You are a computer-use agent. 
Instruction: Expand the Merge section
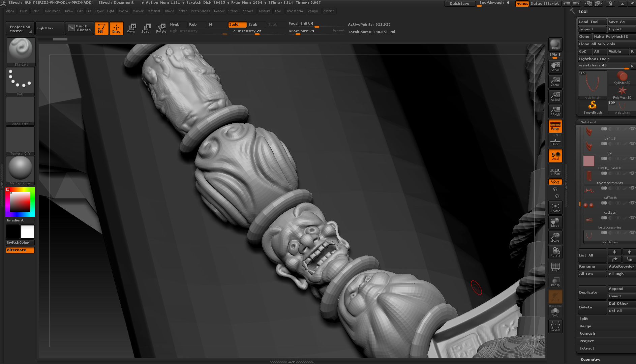pyautogui.click(x=585, y=326)
